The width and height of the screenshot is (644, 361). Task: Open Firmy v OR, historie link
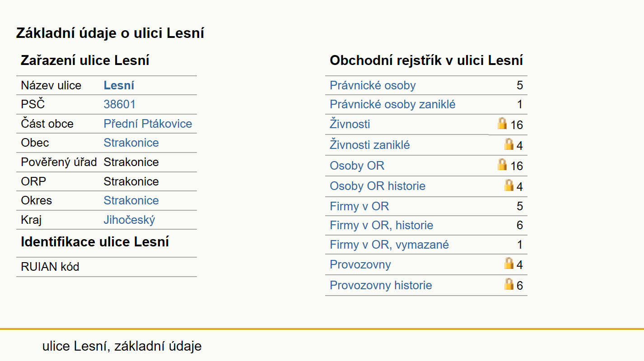(382, 225)
